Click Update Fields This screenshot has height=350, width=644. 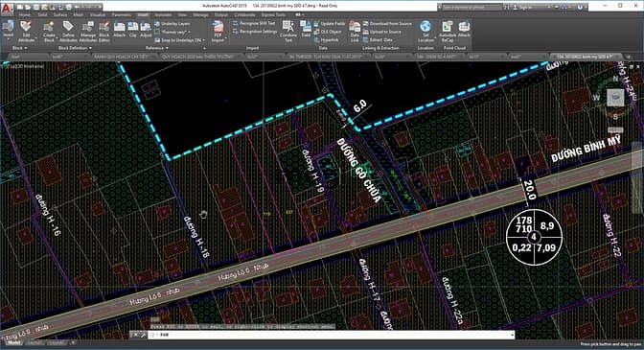(x=330, y=24)
